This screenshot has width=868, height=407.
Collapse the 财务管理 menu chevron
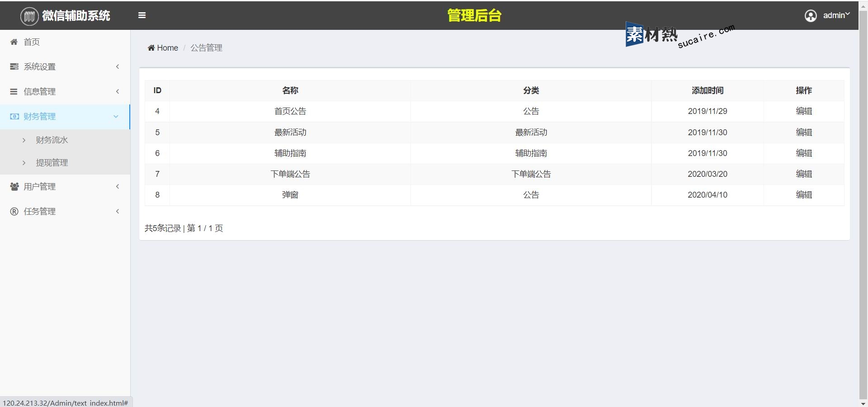click(116, 117)
